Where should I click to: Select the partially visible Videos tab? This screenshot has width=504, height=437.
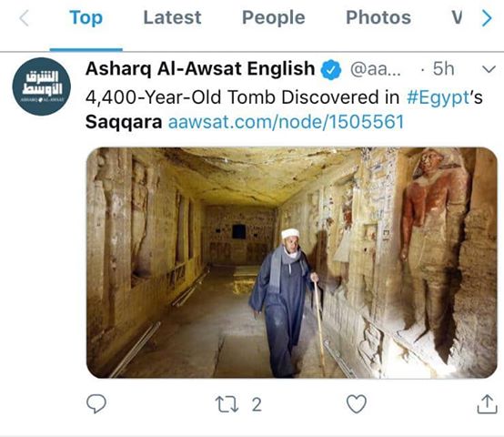pyautogui.click(x=457, y=17)
